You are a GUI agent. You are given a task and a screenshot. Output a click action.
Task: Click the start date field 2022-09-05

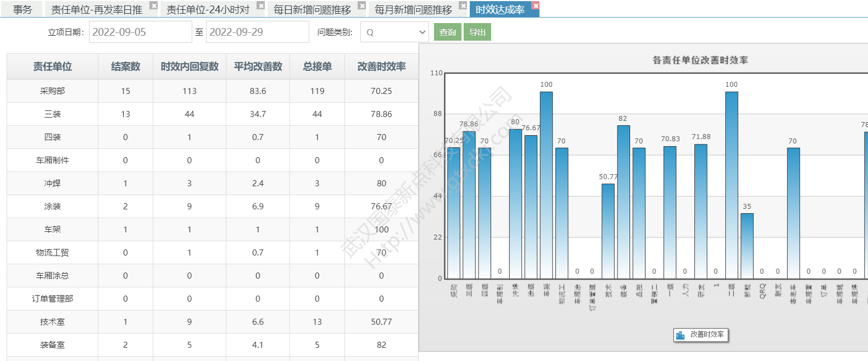[x=140, y=32]
